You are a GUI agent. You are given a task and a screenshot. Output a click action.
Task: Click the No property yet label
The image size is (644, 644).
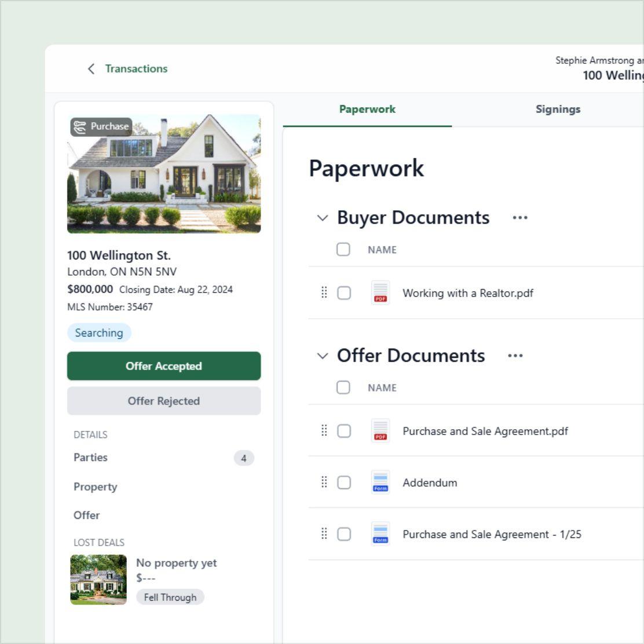click(x=176, y=563)
